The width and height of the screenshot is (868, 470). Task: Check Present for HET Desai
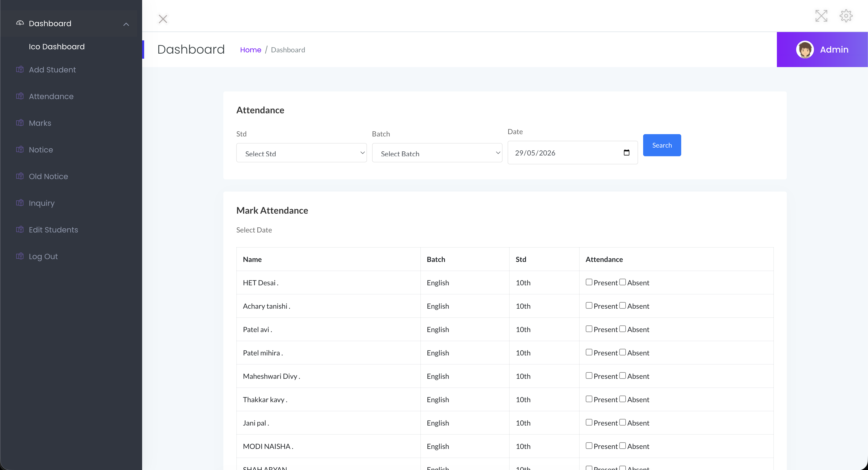click(x=589, y=282)
